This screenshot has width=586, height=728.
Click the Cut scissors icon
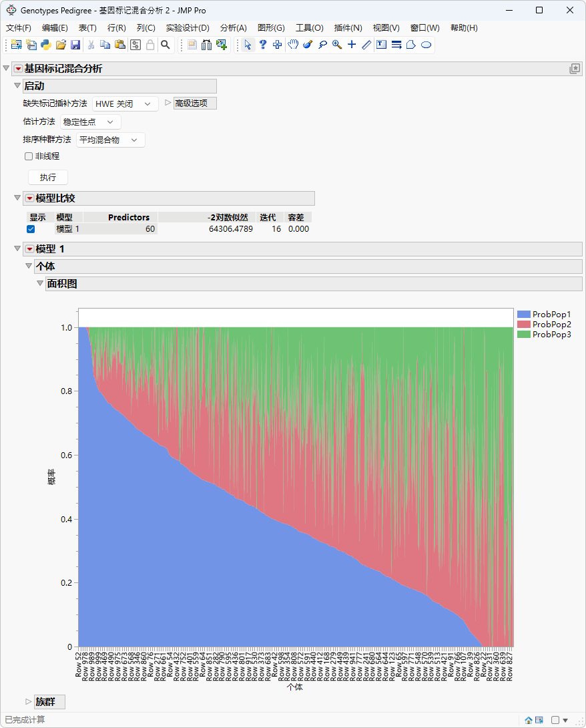(91, 45)
